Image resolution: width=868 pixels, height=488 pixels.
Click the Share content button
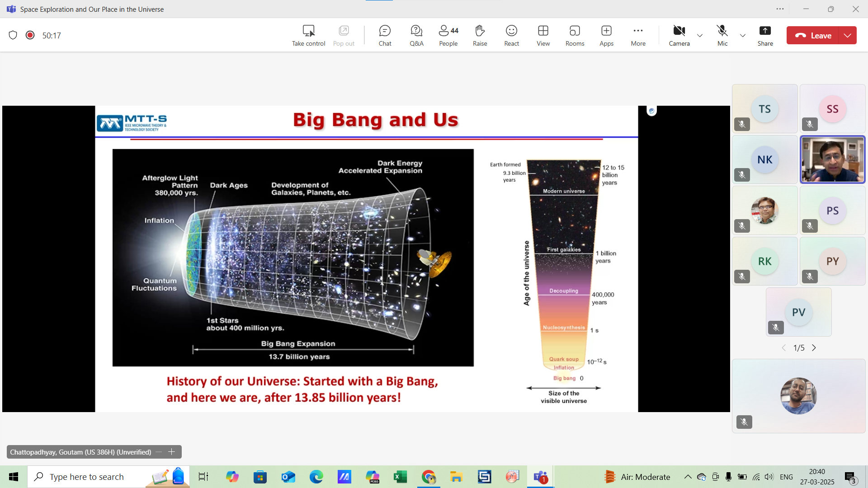765,35
